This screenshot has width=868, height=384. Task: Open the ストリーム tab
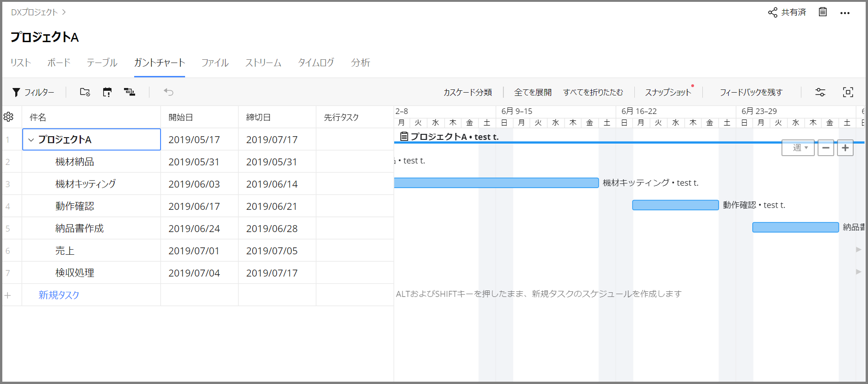(263, 63)
